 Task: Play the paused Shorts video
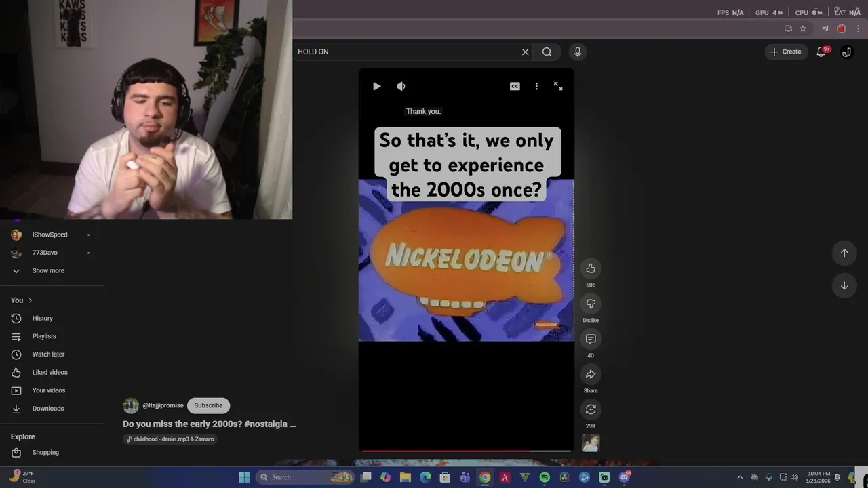(376, 86)
